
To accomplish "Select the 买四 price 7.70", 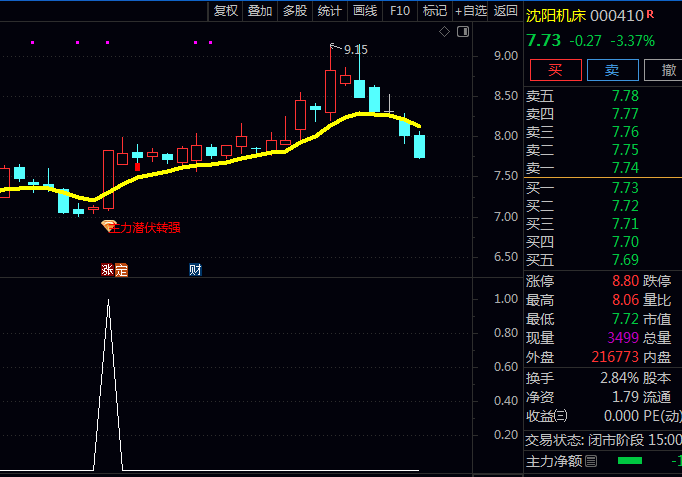I will coord(625,242).
